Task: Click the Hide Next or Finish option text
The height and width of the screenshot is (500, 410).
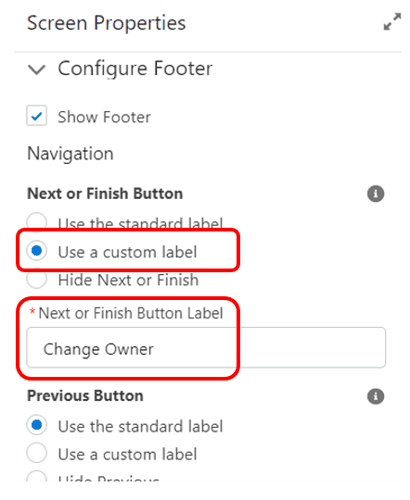Action: click(128, 280)
